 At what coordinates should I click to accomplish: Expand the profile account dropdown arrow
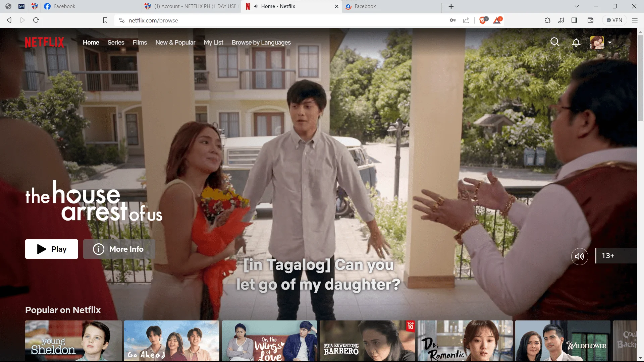610,43
